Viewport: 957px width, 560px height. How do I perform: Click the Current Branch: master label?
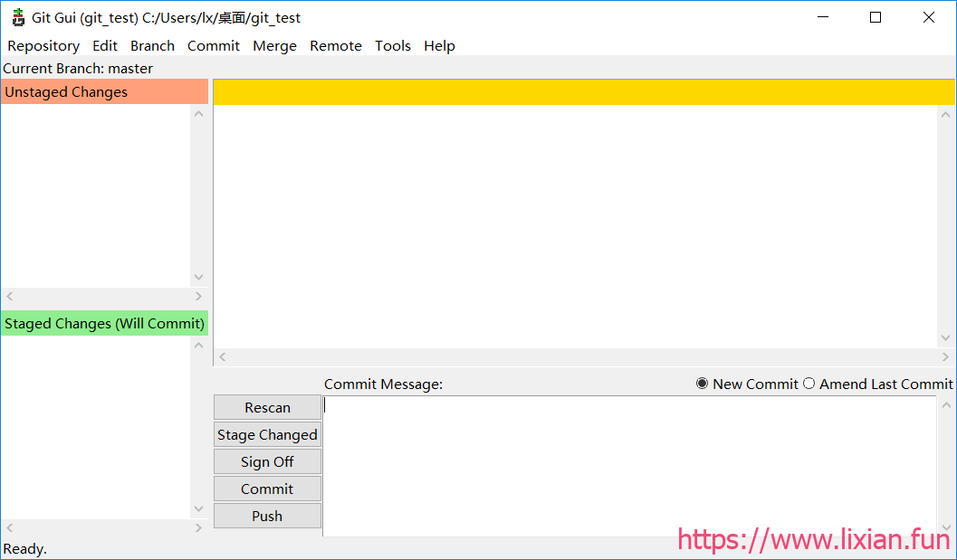tap(78, 69)
